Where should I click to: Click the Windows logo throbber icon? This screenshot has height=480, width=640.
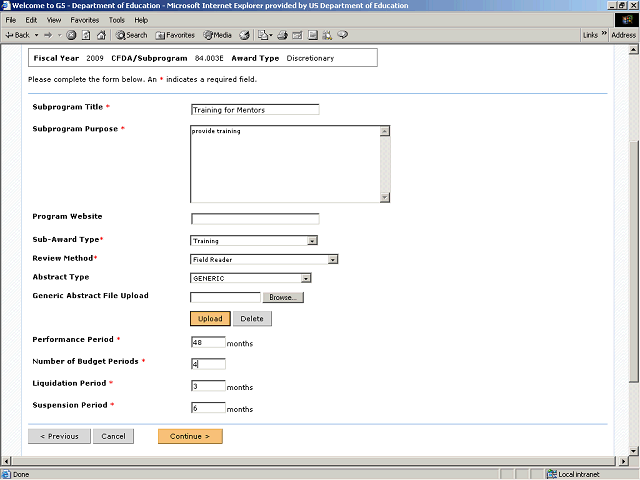[x=627, y=20]
